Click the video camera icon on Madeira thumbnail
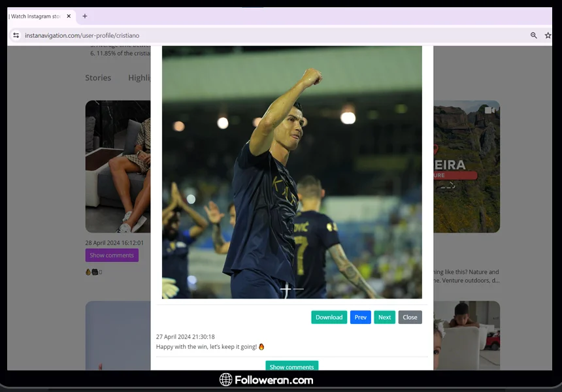This screenshot has width=562, height=392. [x=489, y=110]
